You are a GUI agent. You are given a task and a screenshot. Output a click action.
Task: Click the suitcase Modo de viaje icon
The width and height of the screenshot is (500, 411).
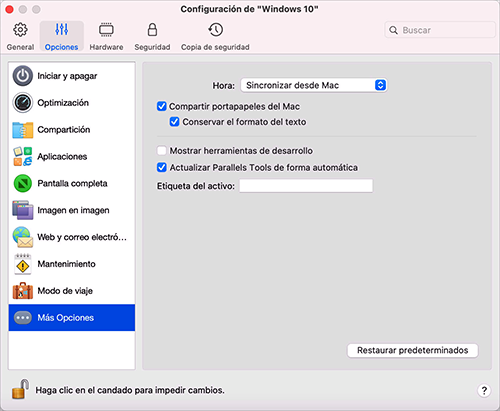click(23, 291)
